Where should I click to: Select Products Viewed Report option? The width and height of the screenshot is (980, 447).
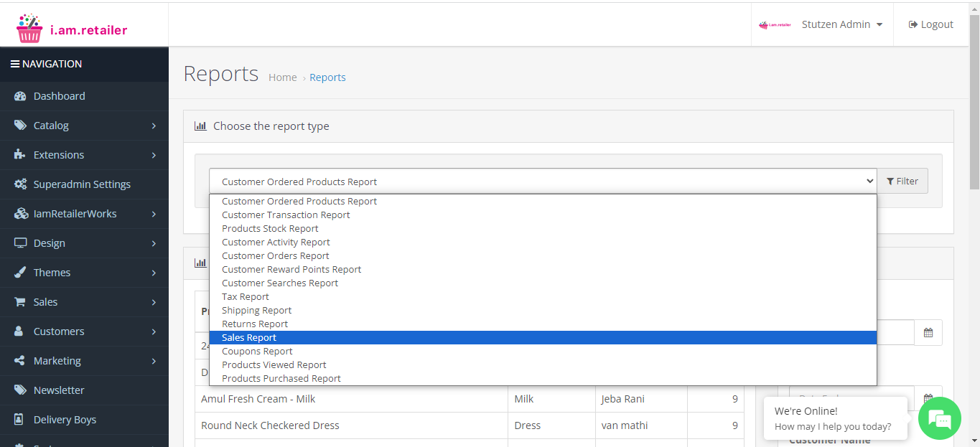pos(543,365)
